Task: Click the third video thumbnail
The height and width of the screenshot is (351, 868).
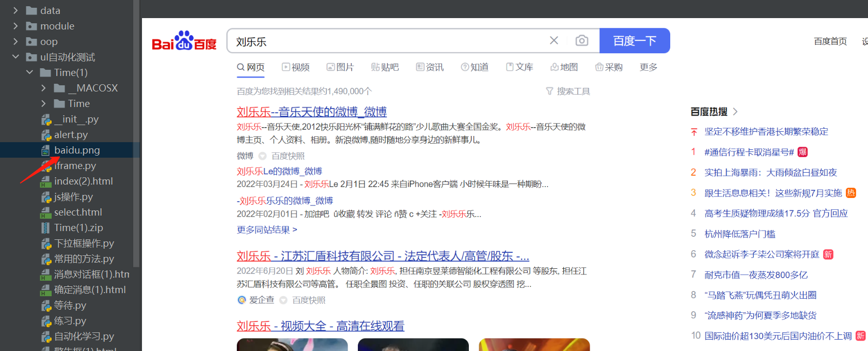Action: pyautogui.click(x=534, y=345)
